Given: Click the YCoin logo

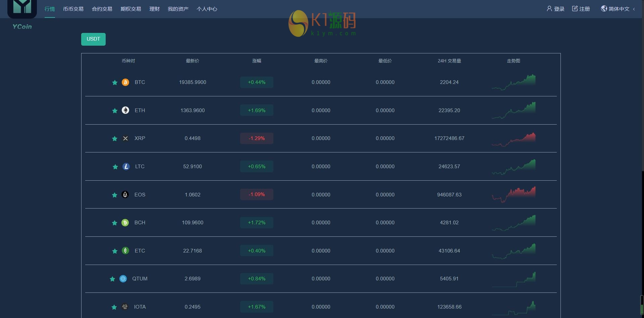Looking at the screenshot, I should (x=22, y=15).
